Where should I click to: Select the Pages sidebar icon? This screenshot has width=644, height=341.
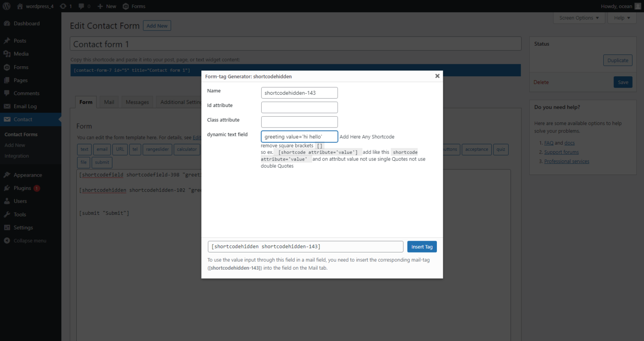coord(7,80)
